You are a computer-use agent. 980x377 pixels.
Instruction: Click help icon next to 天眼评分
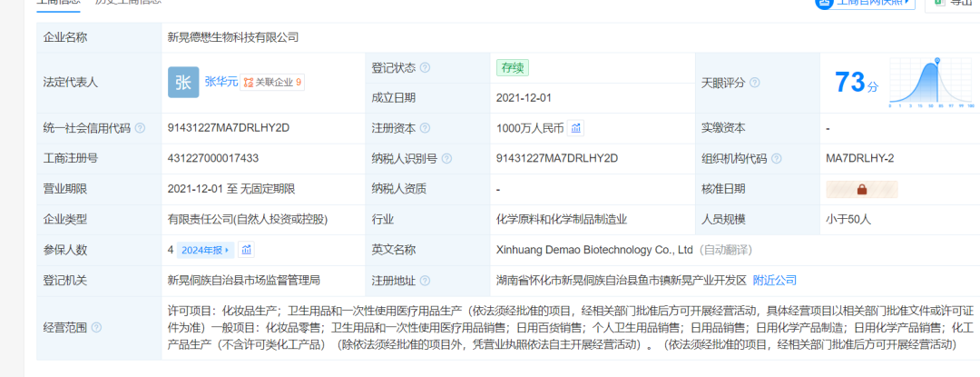[x=755, y=83]
